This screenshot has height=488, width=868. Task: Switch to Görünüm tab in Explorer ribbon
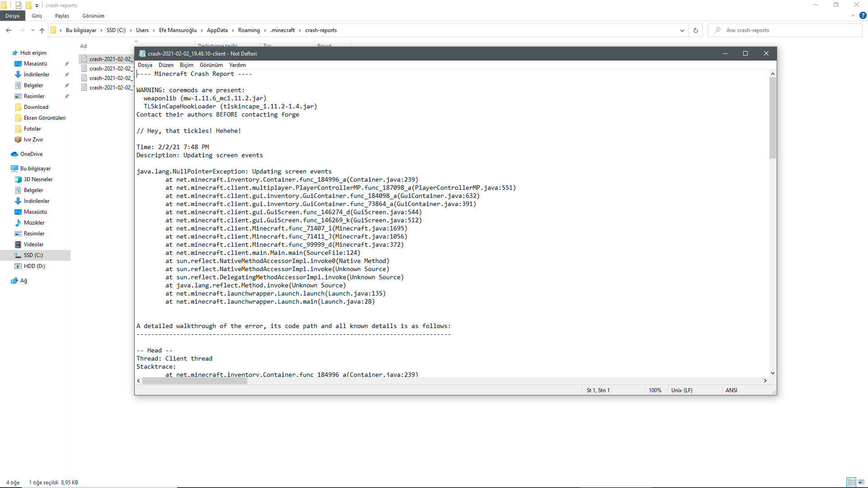click(93, 16)
